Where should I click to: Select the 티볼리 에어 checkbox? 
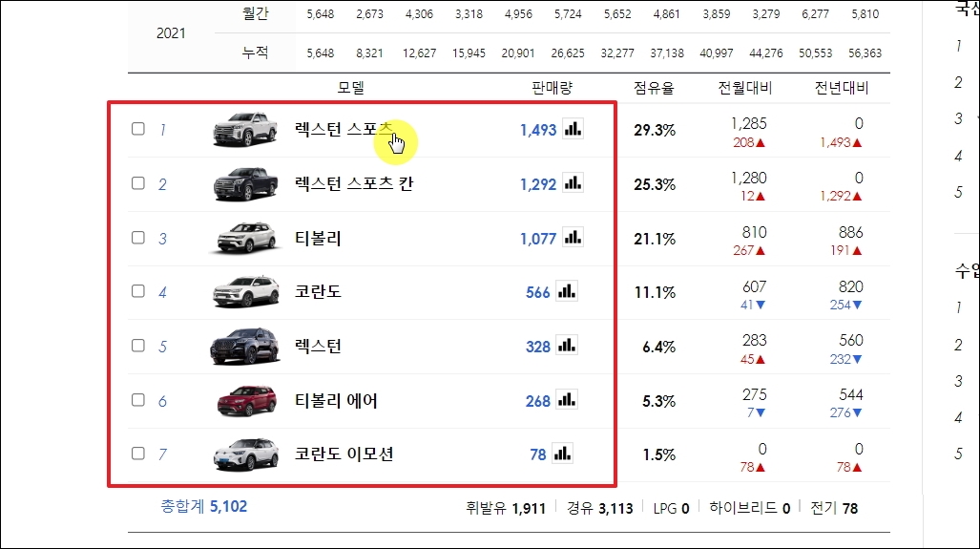pyautogui.click(x=138, y=400)
